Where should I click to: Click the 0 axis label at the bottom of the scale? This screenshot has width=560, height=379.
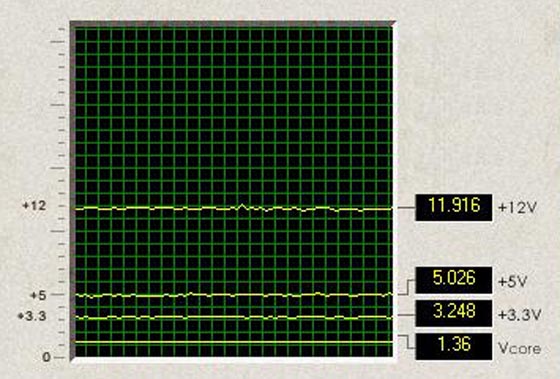click(x=46, y=357)
